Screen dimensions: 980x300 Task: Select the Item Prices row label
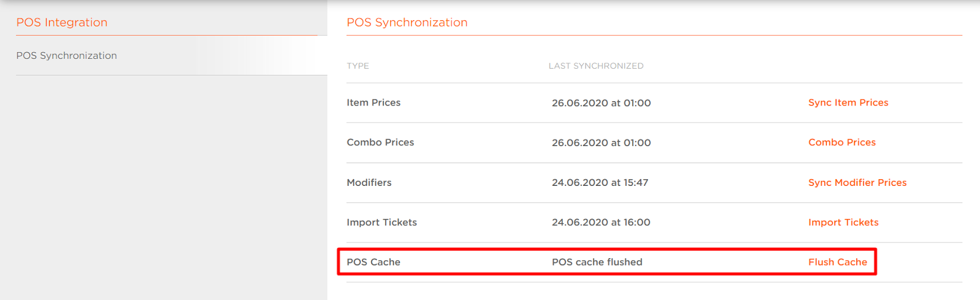click(374, 102)
